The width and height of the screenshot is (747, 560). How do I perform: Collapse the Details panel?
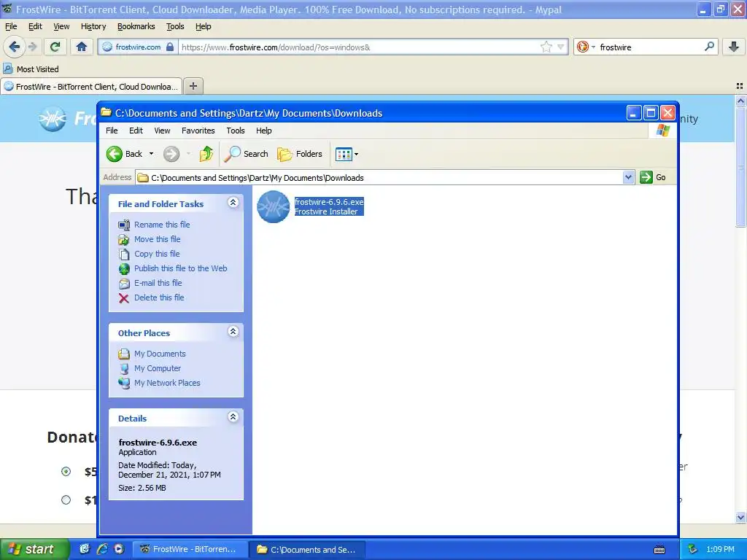pyautogui.click(x=233, y=416)
